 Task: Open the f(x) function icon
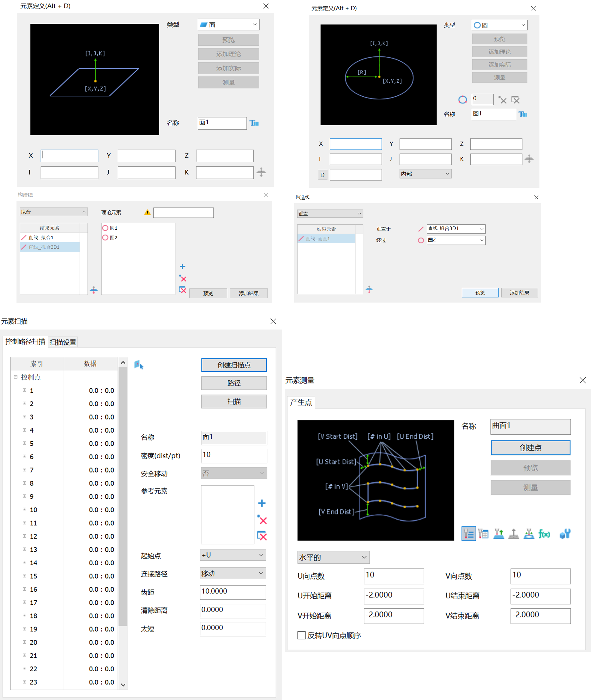[x=544, y=534]
